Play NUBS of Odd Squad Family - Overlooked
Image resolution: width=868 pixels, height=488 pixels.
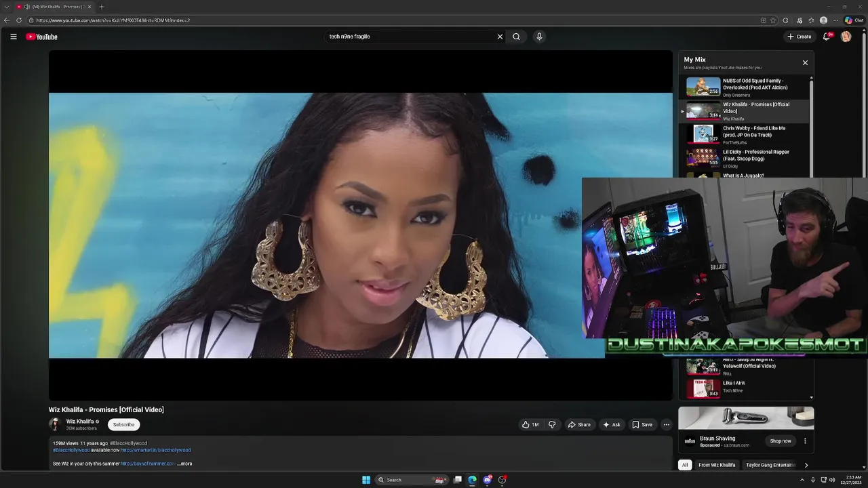[746, 87]
